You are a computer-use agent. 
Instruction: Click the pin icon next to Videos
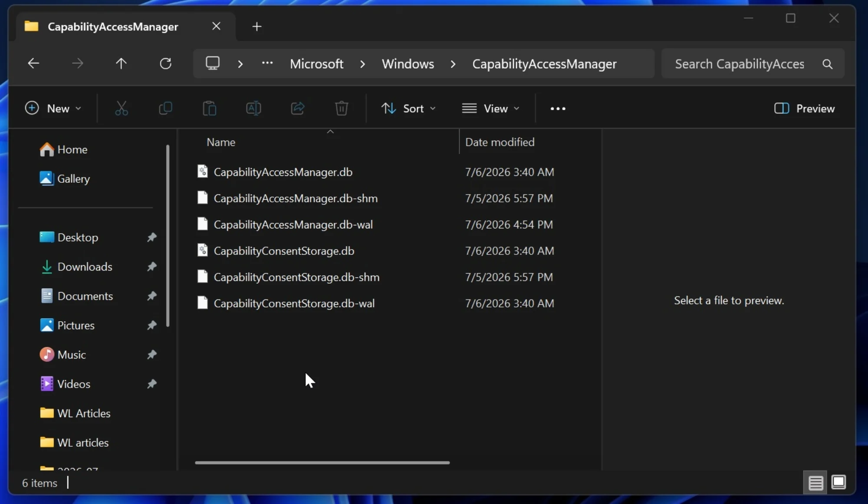[x=151, y=384]
